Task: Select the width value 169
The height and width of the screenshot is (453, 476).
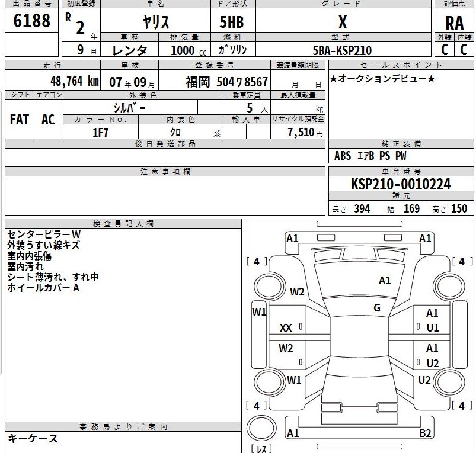Action: [x=411, y=208]
